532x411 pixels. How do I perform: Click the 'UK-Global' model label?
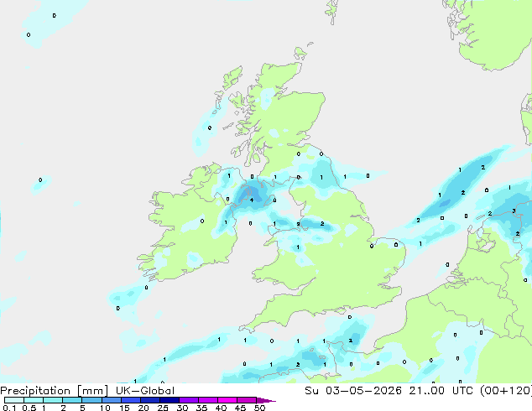(x=145, y=391)
